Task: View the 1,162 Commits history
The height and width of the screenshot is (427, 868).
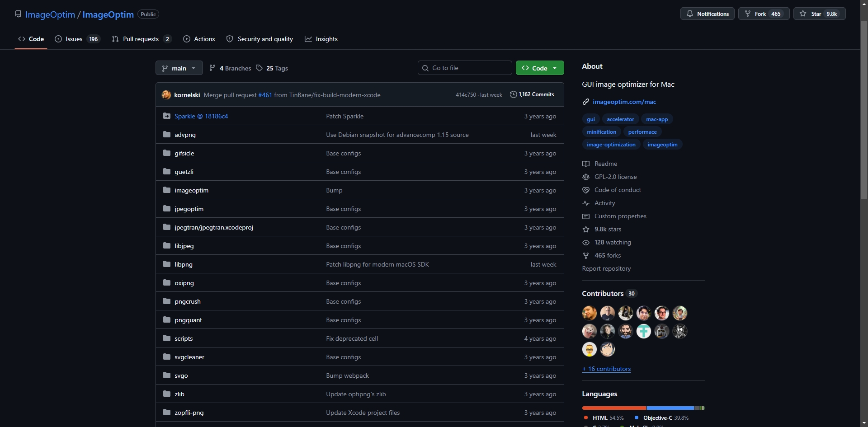Action: click(532, 94)
